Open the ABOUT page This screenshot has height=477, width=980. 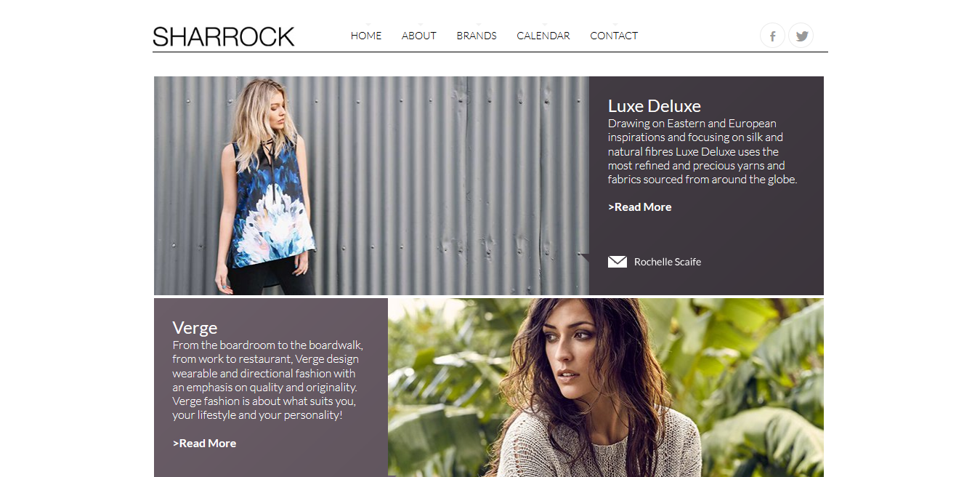(x=419, y=36)
